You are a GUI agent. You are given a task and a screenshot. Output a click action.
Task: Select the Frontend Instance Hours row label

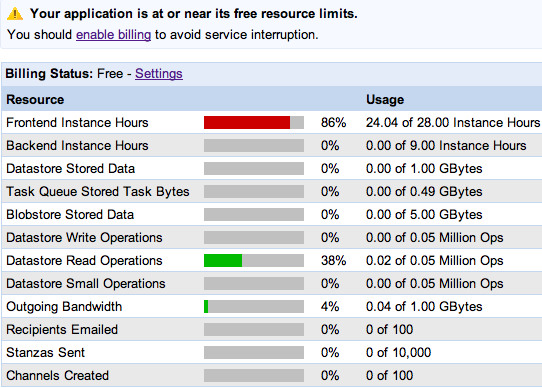(77, 122)
